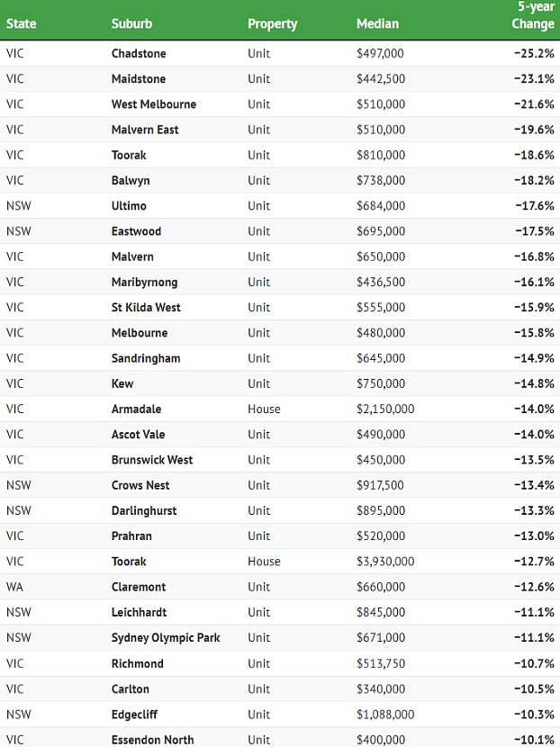Sort by the Suburb column header
The width and height of the screenshot is (560, 747).
131,24
